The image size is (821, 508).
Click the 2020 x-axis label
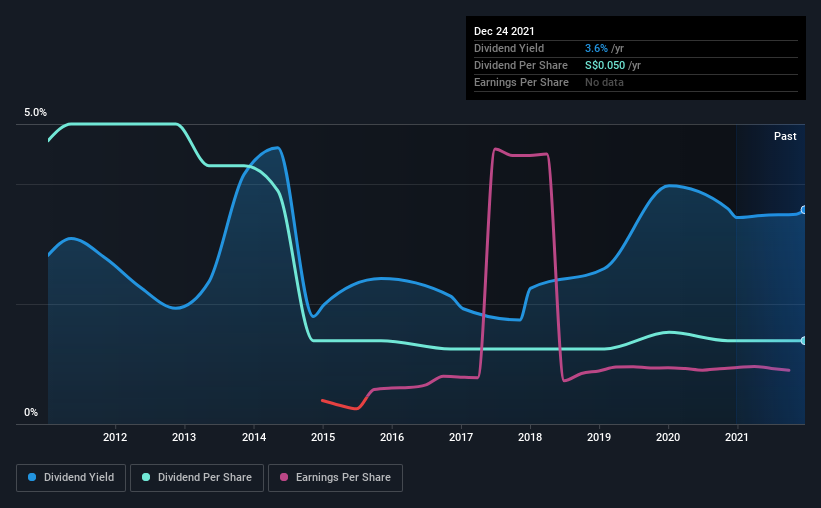tap(668, 437)
